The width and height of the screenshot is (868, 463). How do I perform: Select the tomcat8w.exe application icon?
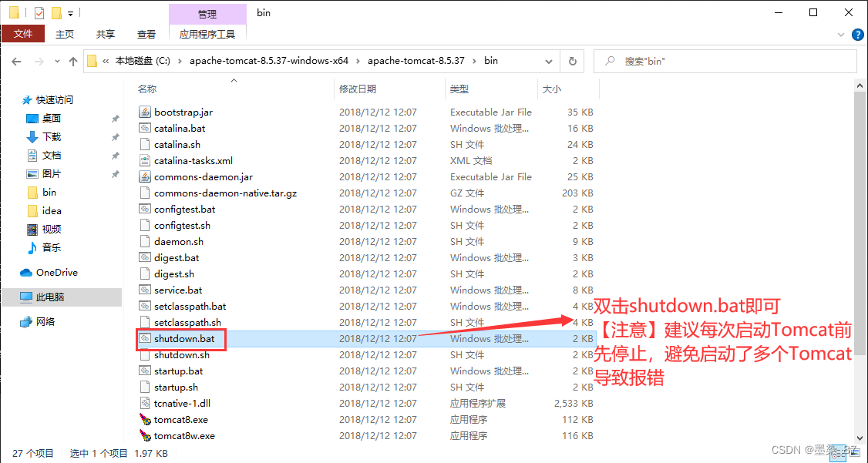[144, 435]
